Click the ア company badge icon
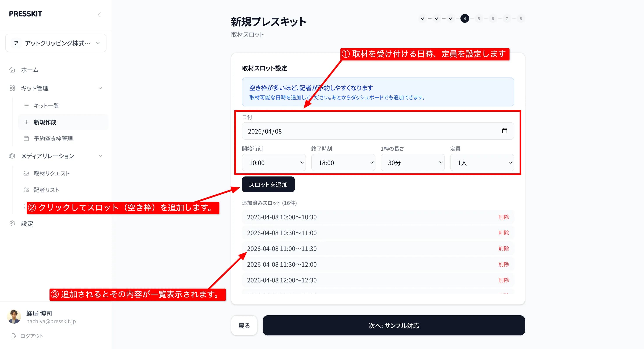644x349 pixels. point(16,43)
